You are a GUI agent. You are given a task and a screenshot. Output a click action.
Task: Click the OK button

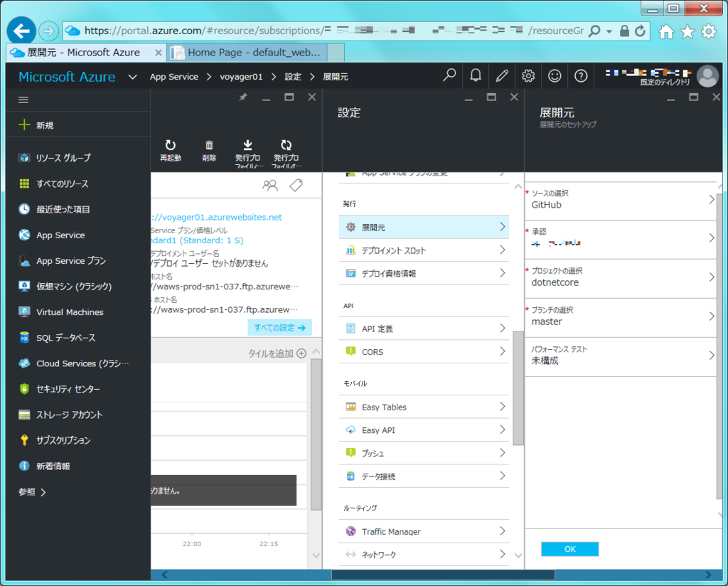(569, 549)
